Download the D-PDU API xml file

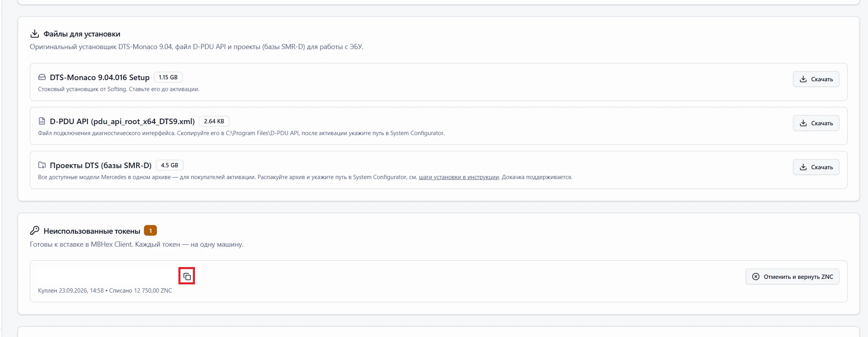(816, 123)
